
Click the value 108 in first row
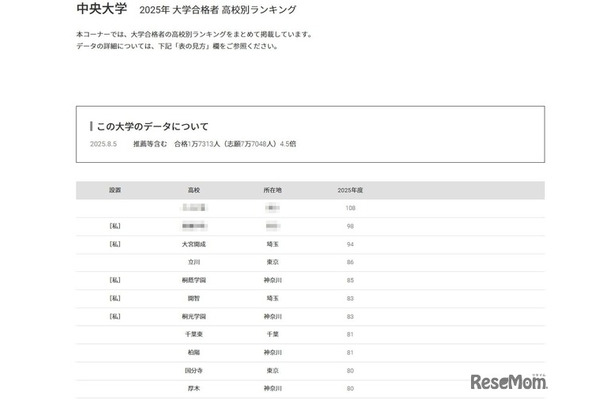click(350, 208)
